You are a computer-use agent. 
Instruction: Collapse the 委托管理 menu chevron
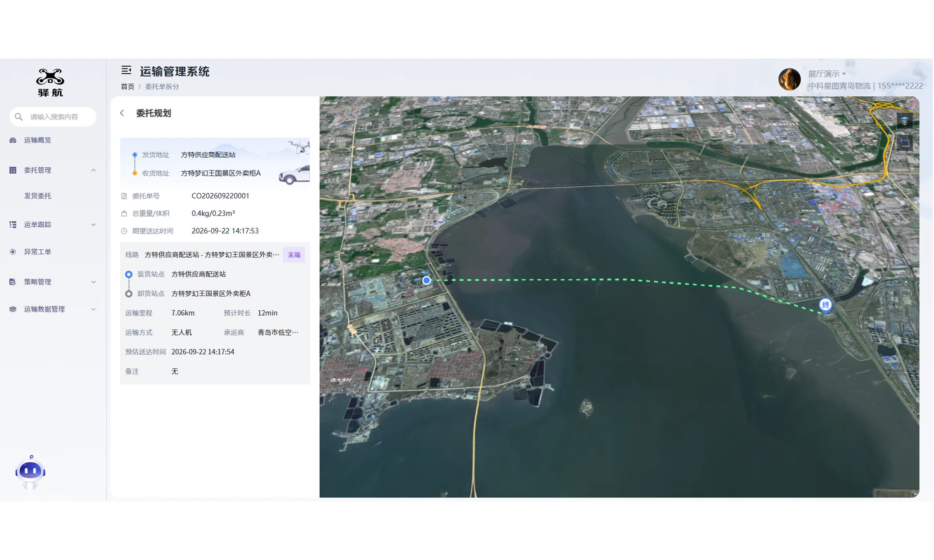pyautogui.click(x=93, y=170)
